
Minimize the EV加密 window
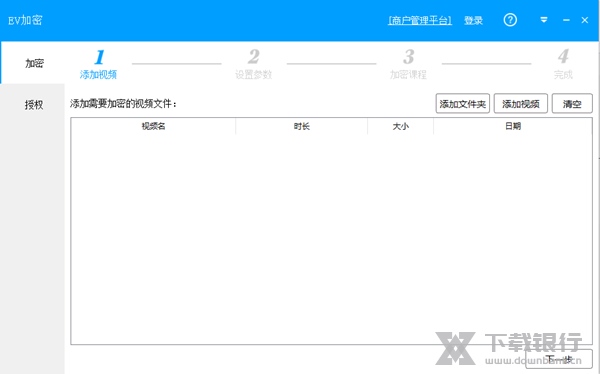(x=566, y=20)
